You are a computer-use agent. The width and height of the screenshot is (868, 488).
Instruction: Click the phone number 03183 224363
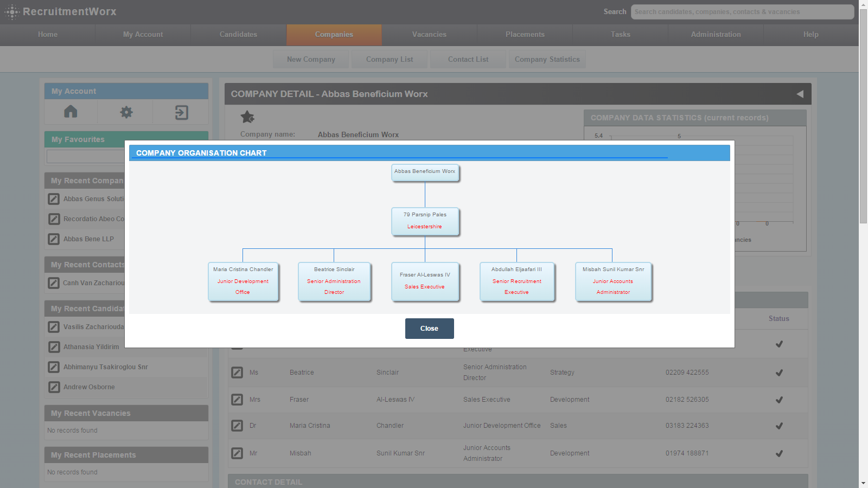coord(687,426)
